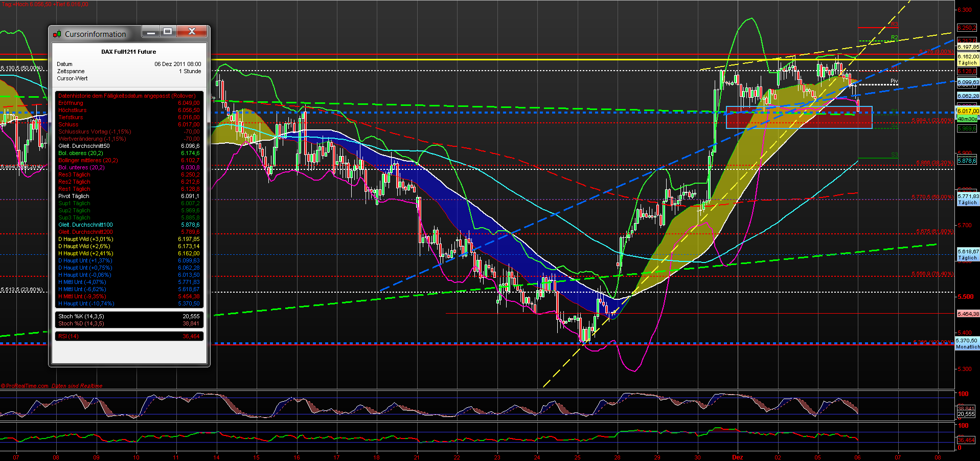Open the Zeitspanne value showing 1 Stunde
This screenshot has height=461, width=980.
point(190,71)
